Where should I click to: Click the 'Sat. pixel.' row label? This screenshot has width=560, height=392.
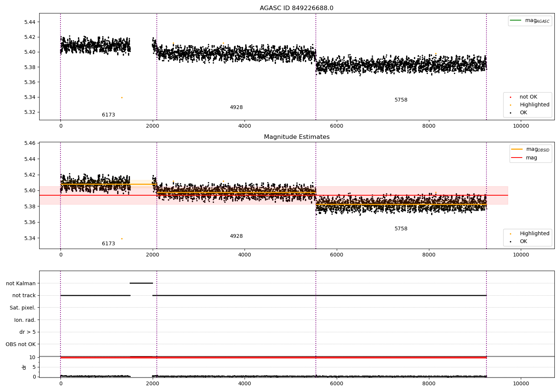pyautogui.click(x=22, y=308)
